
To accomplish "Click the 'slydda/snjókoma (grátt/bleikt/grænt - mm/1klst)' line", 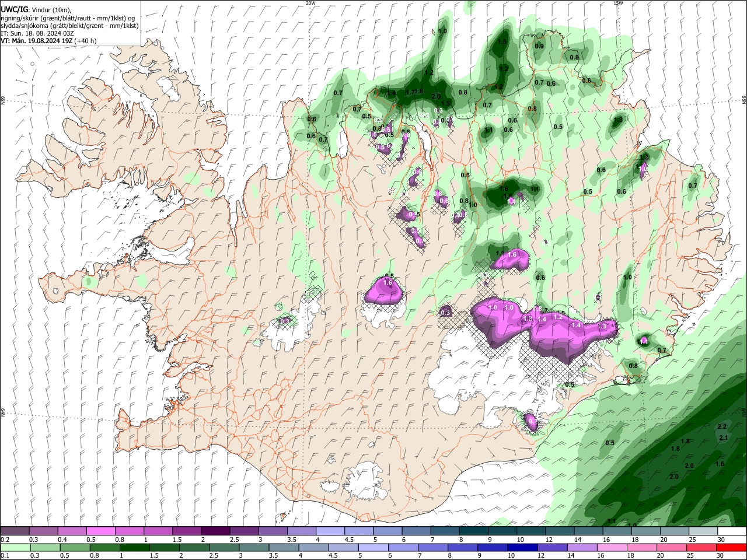I will (69, 26).
